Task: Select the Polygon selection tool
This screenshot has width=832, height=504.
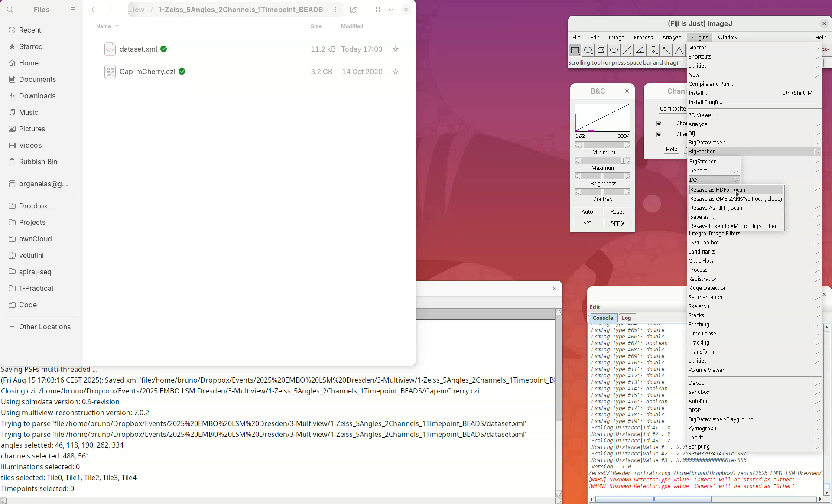Action: [601, 50]
